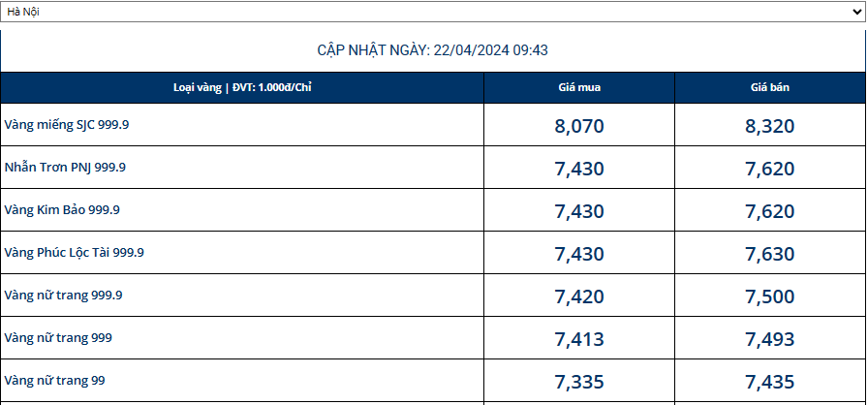This screenshot has width=868, height=405.
Task: Click the 'Giá bán' column header
Action: pos(770,88)
